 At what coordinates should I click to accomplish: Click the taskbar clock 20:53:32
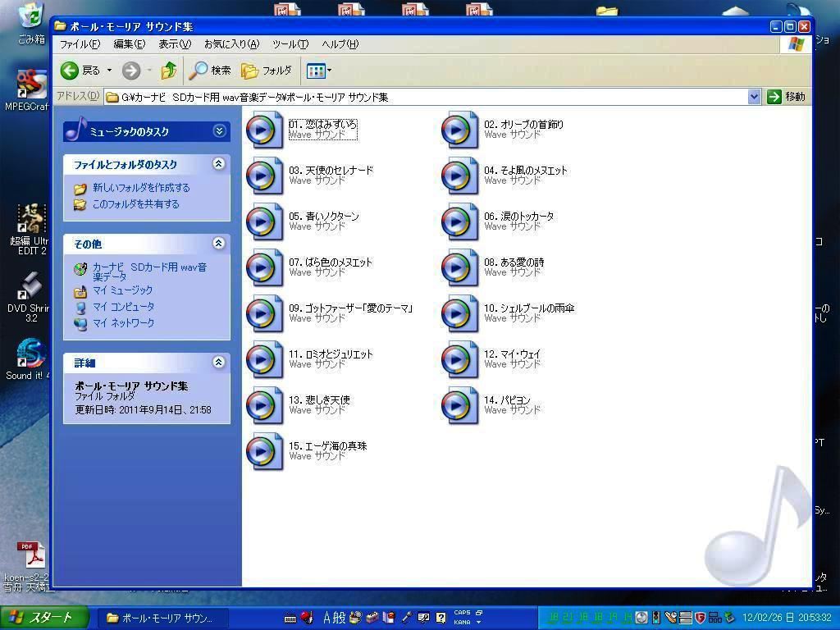click(x=815, y=618)
